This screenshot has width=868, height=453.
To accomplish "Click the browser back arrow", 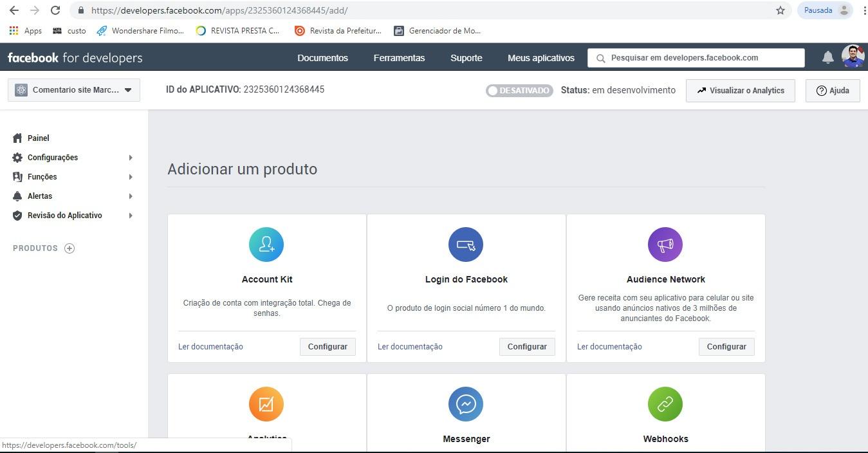I will click(14, 10).
